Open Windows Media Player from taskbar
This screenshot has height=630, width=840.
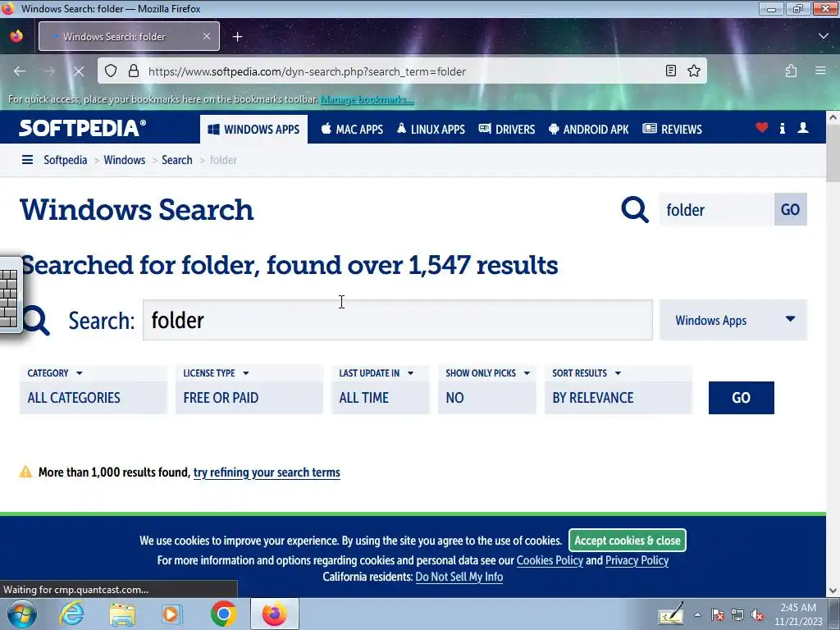[172, 614]
